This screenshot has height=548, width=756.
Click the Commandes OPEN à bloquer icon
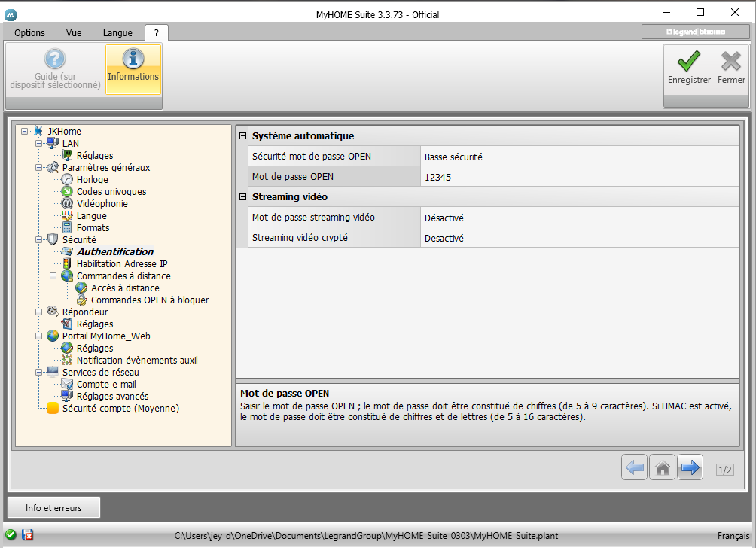(82, 300)
